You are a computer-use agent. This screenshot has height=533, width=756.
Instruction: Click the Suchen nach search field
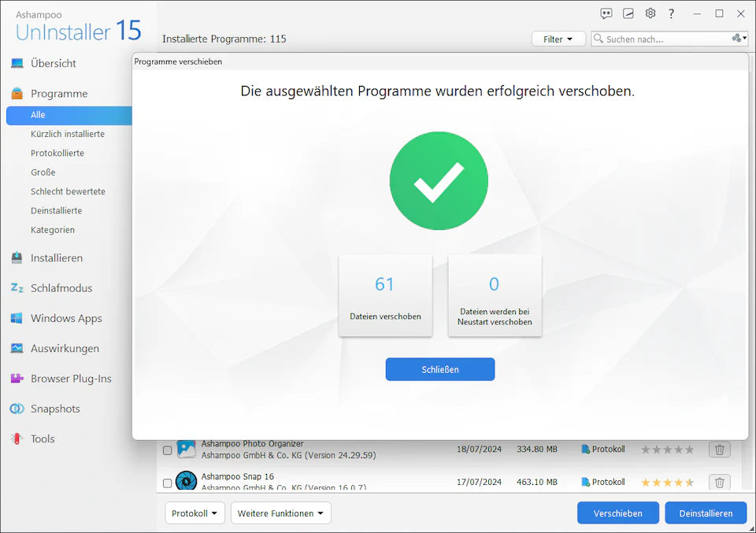(668, 39)
